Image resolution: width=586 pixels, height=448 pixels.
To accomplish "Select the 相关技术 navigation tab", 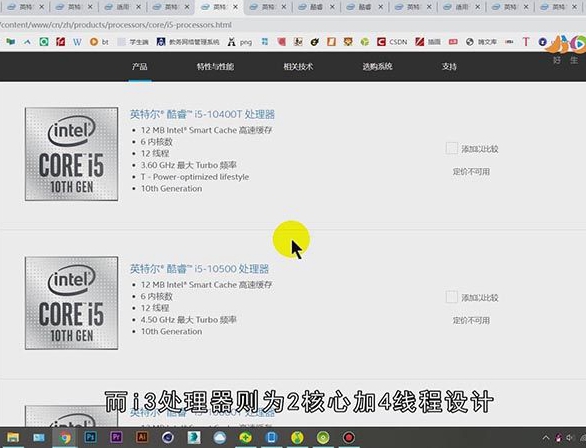I will pos(298,67).
